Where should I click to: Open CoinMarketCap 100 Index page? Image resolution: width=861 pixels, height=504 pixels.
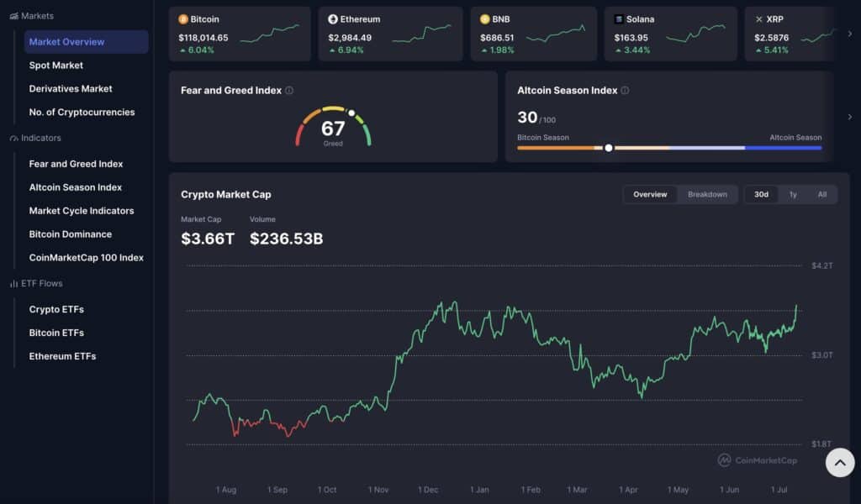click(x=87, y=258)
